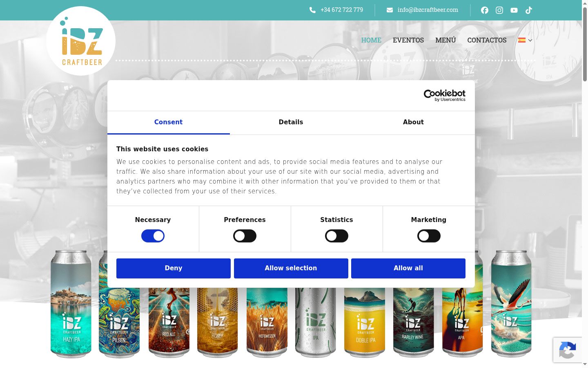
Task: Click the Cookiebot by Usercentrics logo
Action: pyautogui.click(x=445, y=95)
